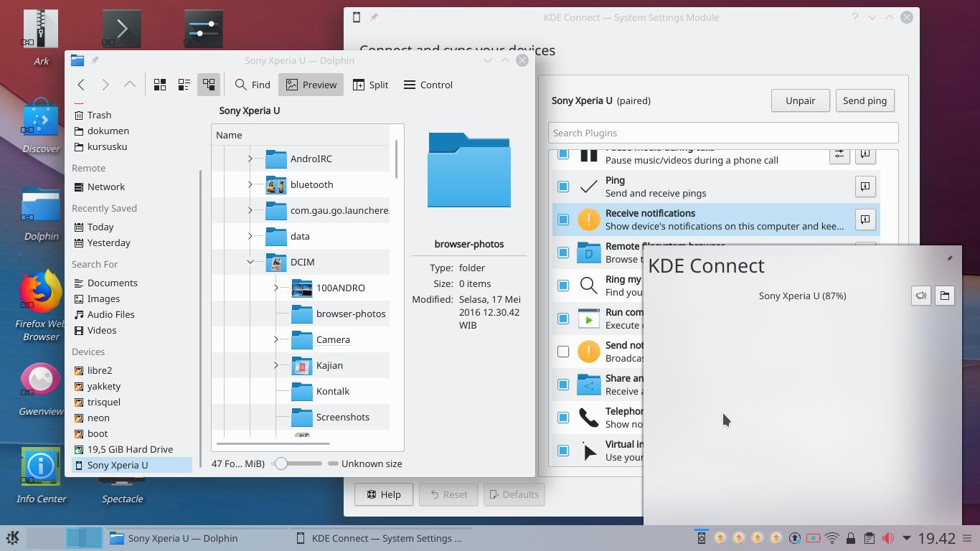This screenshot has width=980, height=551.
Task: Expand the Camera folder
Action: [276, 339]
